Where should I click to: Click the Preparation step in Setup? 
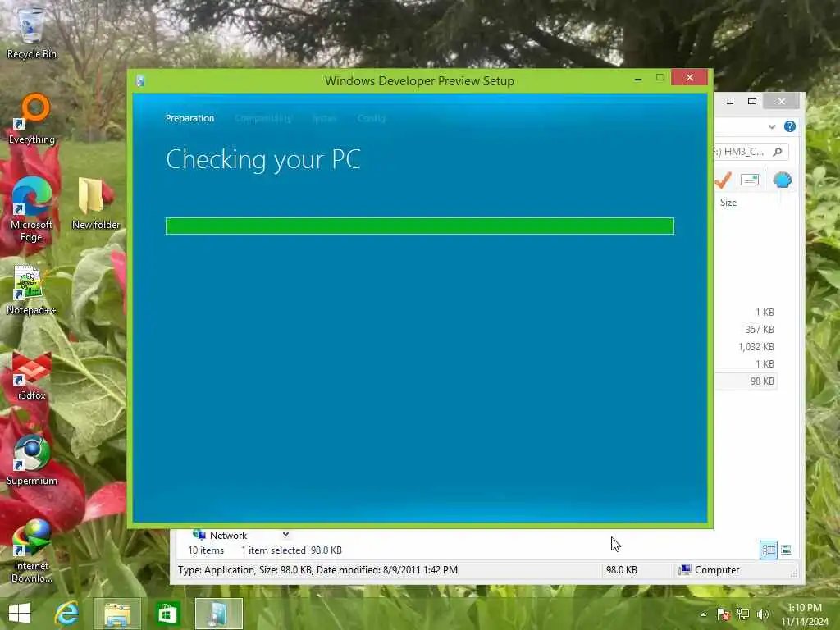189,118
